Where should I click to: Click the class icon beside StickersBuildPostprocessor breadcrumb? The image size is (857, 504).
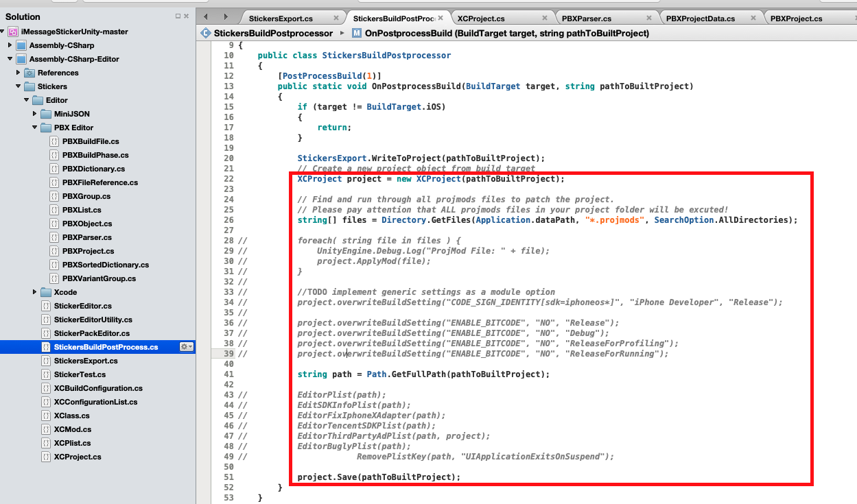point(206,33)
